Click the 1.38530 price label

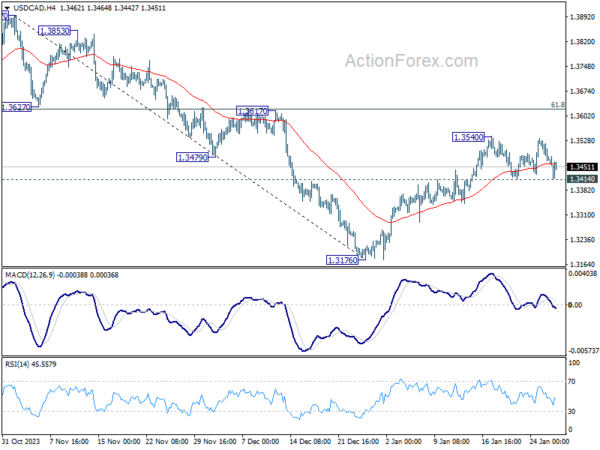(x=55, y=31)
